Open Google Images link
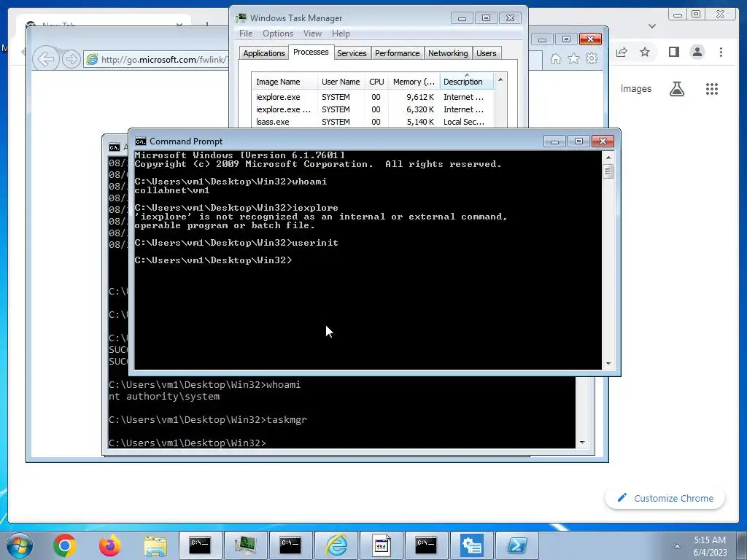The image size is (747, 560). point(635,88)
